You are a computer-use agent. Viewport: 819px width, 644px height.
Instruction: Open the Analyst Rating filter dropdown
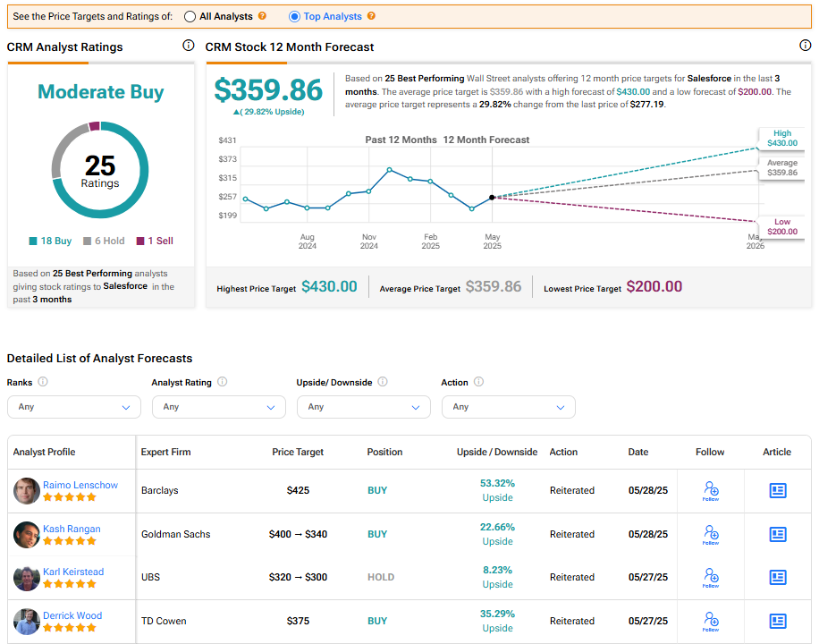point(219,407)
